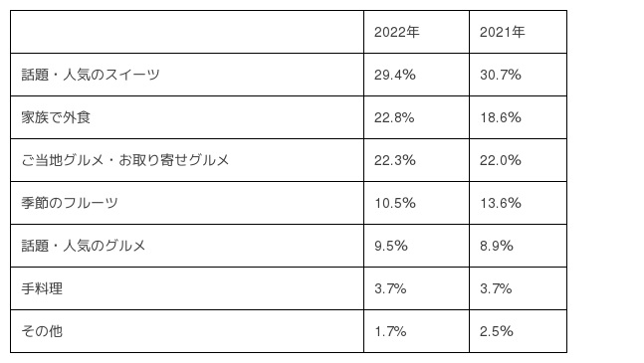Screen dimensions: 644x363
Task: Click the 2021年 column header
Action: pos(518,32)
